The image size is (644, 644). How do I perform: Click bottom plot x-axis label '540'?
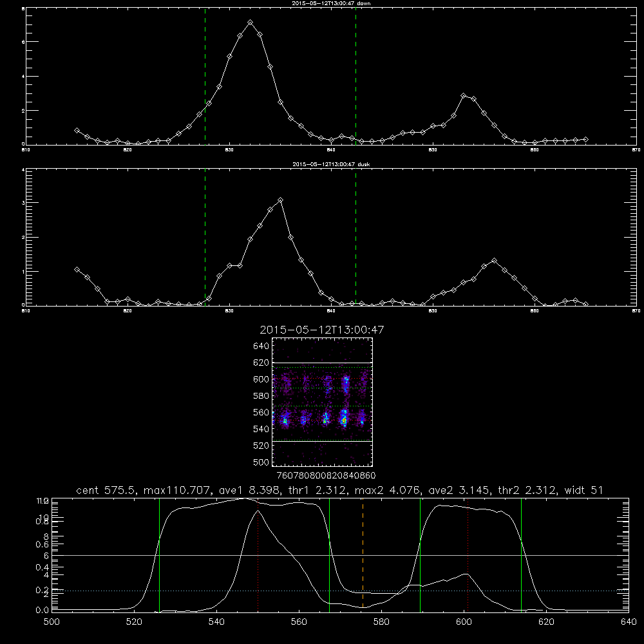coord(216,622)
